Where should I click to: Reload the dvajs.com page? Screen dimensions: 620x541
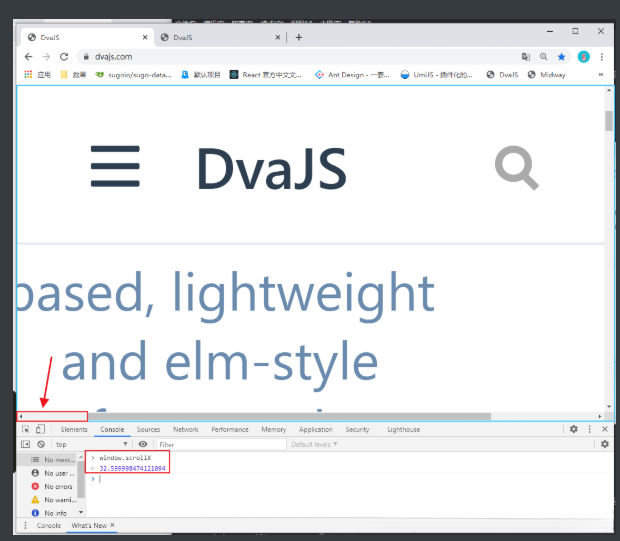(x=64, y=57)
